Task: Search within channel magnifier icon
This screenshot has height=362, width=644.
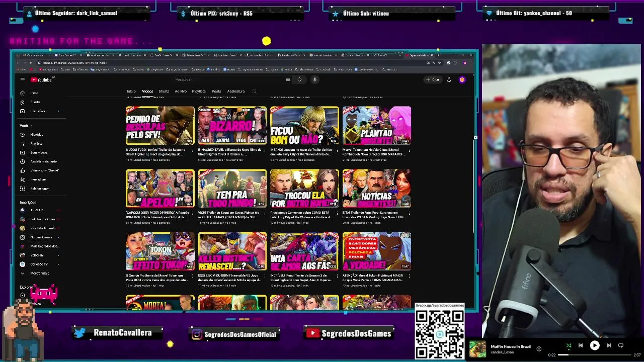Action: pyautogui.click(x=254, y=92)
